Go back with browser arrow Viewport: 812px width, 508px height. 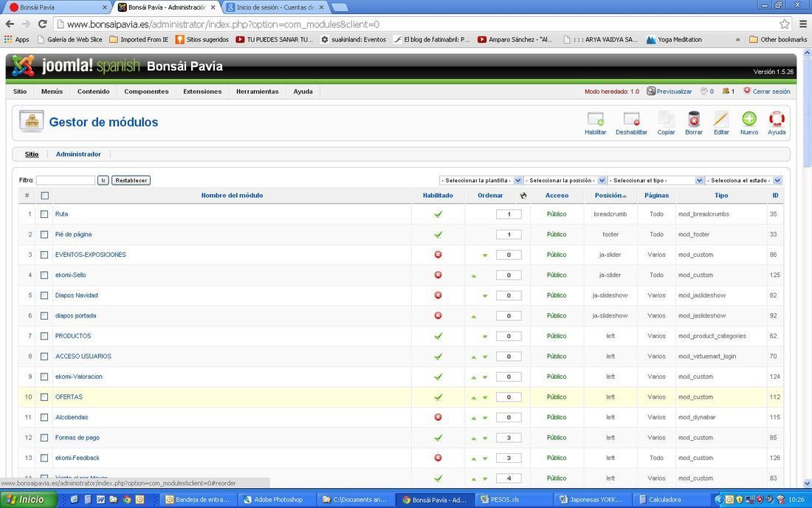10,24
